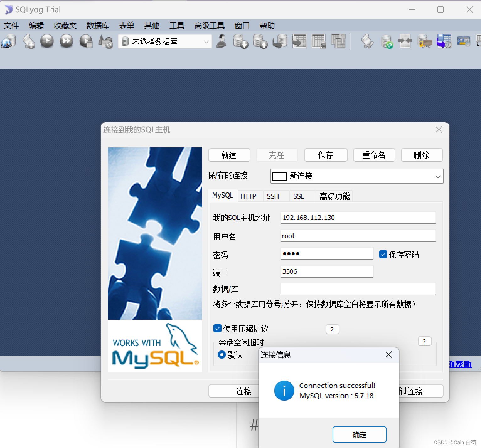Open a new query editor tab icon
Image resolution: width=481 pixels, height=448 pixels.
[28, 41]
